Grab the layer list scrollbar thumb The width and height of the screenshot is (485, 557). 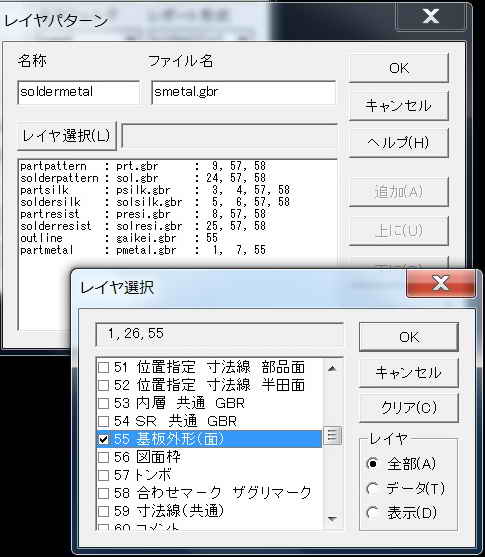point(332,436)
